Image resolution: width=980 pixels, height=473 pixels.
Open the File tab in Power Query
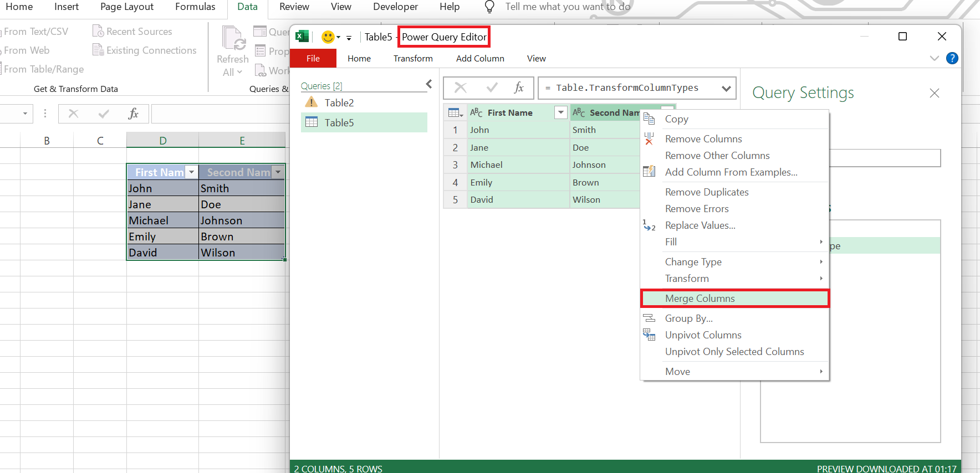click(313, 58)
